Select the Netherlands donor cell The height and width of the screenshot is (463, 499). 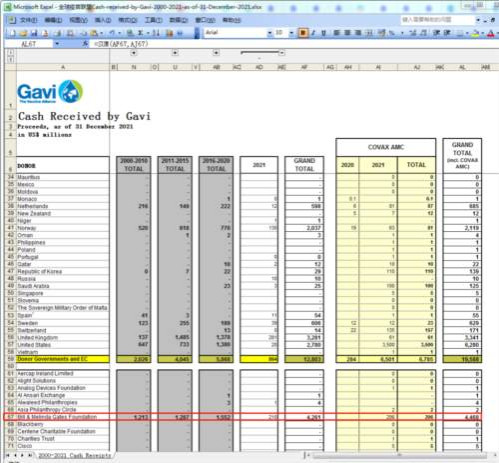[x=63, y=206]
